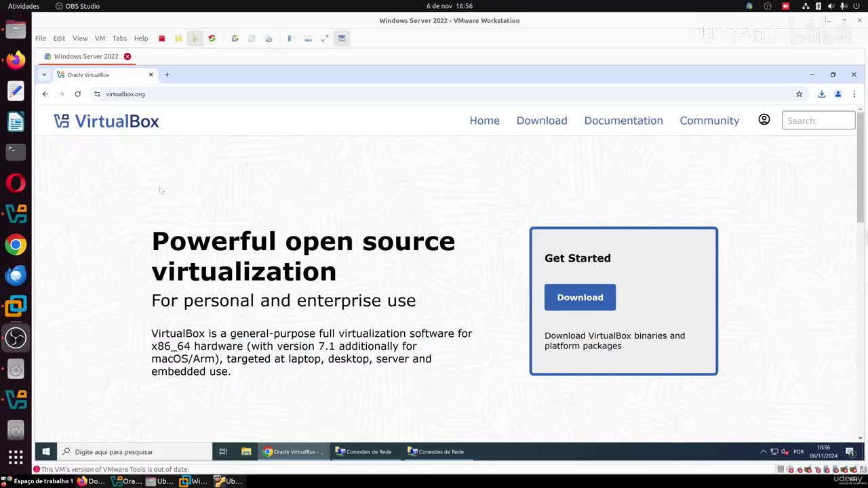
Task: Click the VirtualBox site account icon
Action: pyautogui.click(x=764, y=120)
